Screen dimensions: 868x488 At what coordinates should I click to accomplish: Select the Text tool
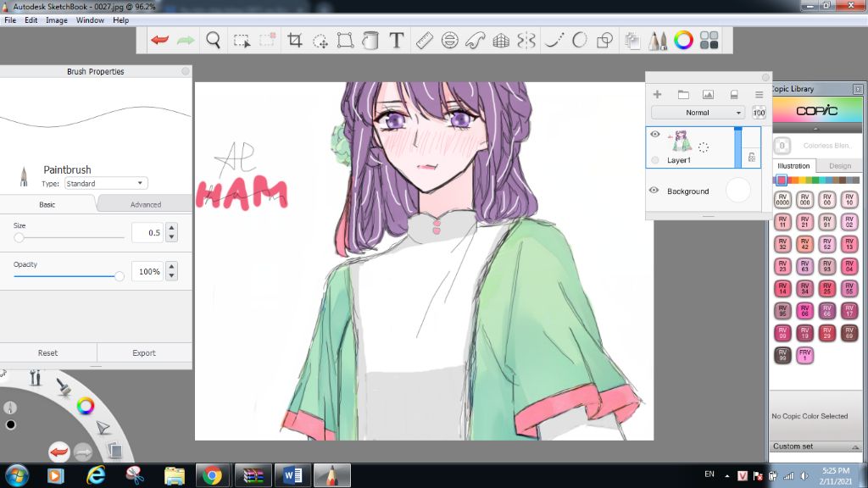click(x=397, y=40)
